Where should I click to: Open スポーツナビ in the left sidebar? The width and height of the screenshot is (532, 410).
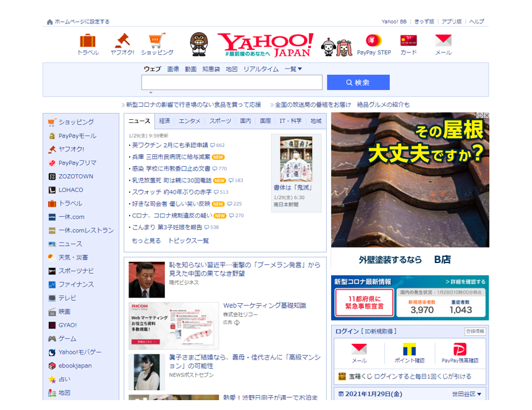tap(76, 271)
